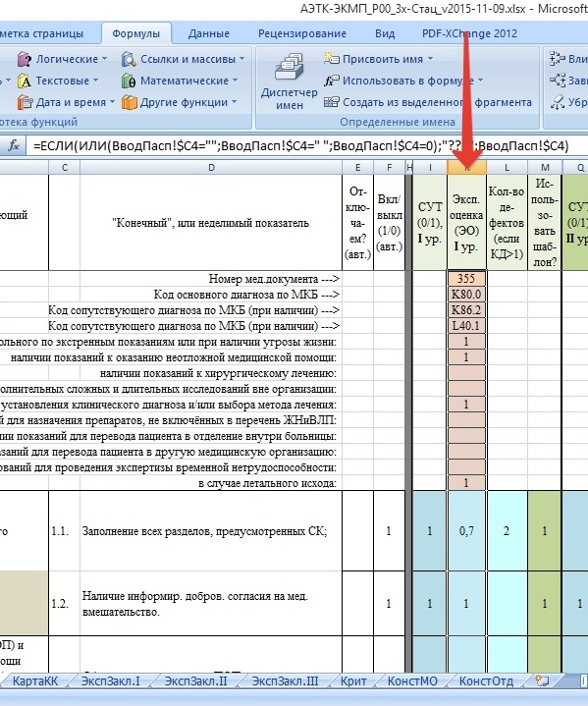Open the Математические functions icon

coord(129,81)
